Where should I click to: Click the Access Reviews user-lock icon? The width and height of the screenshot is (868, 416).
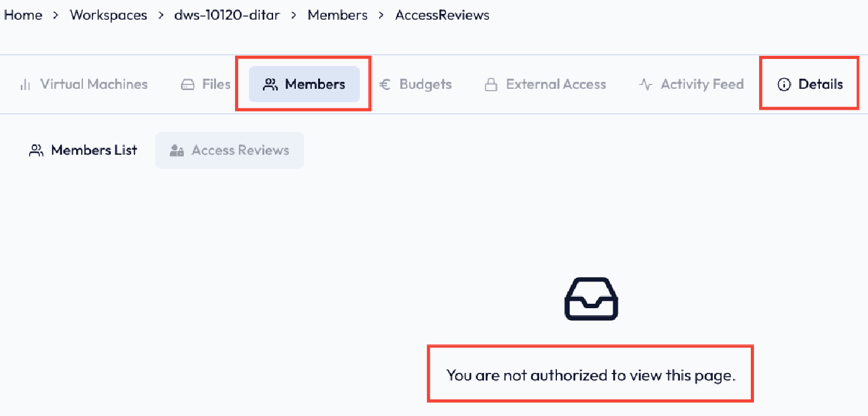click(x=177, y=150)
